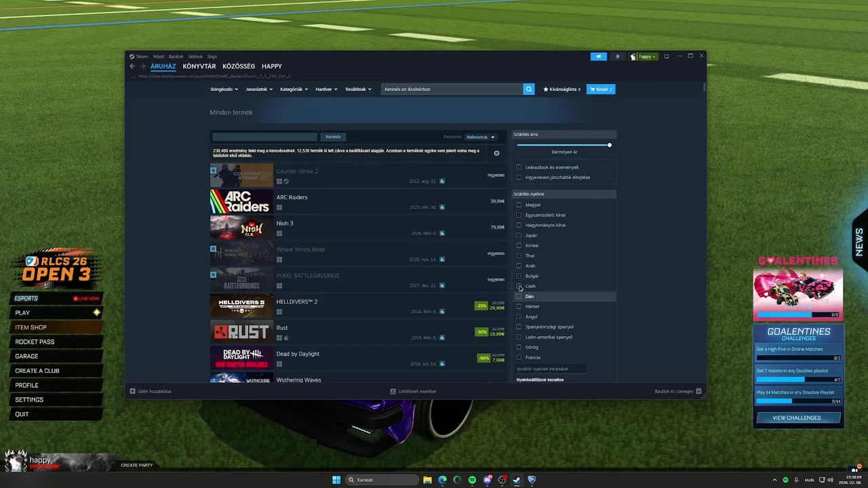Open File Explorer from the taskbar
The image size is (868, 488).
(x=427, y=480)
